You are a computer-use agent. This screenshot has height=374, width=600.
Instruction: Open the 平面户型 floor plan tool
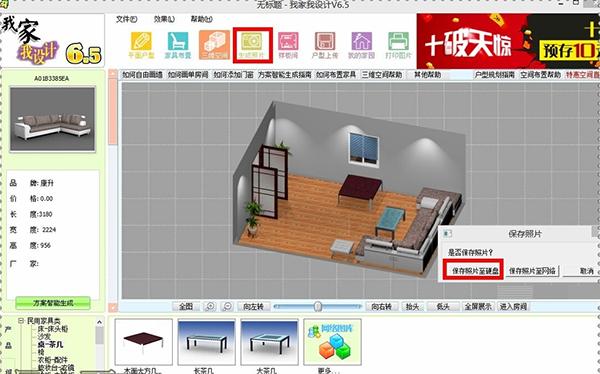click(141, 45)
